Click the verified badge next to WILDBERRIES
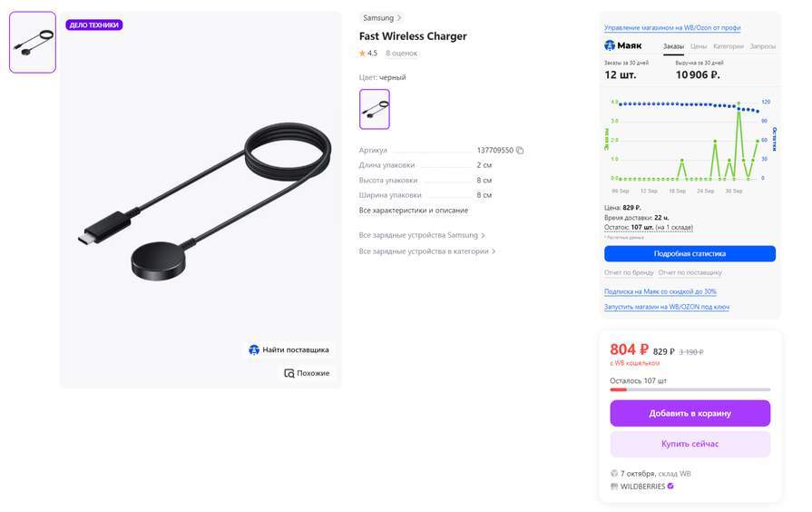This screenshot has height=512, width=812. (x=670, y=486)
